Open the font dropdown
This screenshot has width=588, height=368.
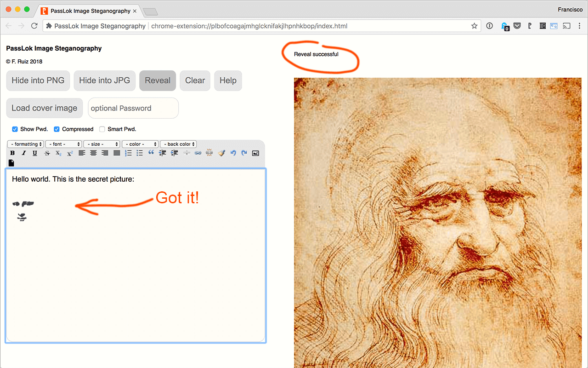(63, 144)
